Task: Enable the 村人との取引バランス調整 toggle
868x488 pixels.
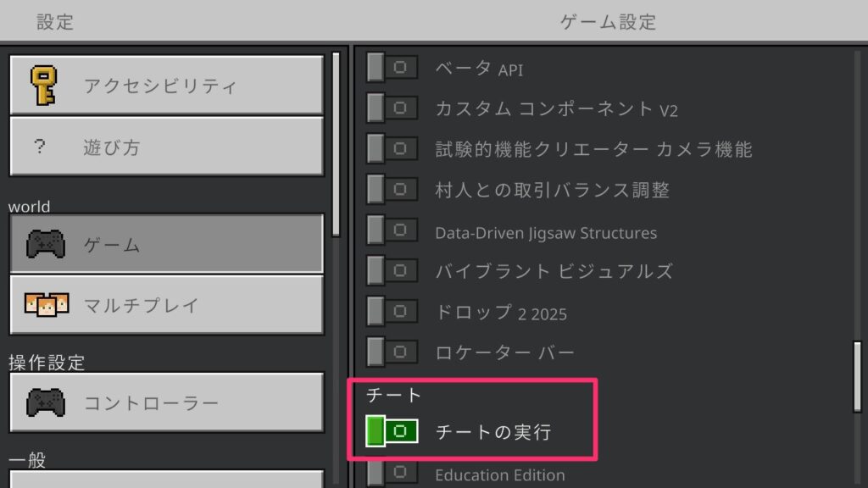Action: pos(392,189)
